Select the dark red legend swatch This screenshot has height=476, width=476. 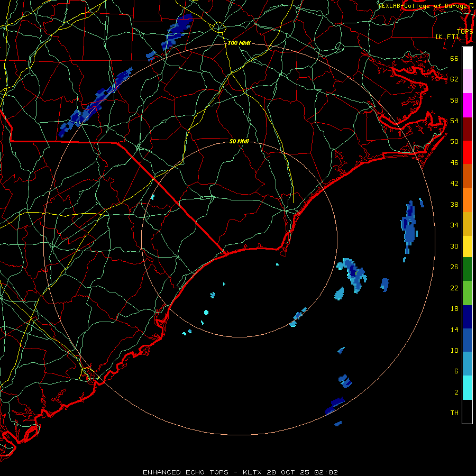point(467,129)
